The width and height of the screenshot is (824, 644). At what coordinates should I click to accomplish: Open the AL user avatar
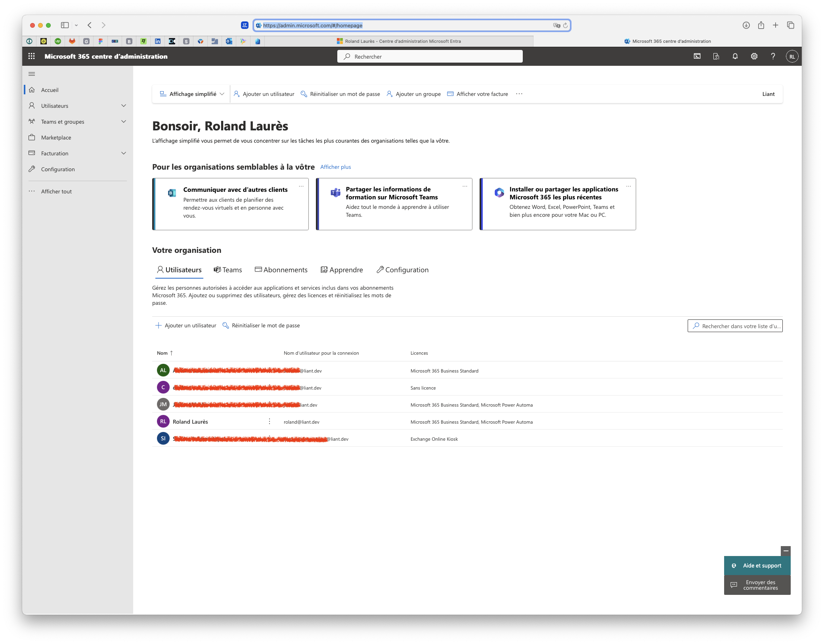163,371
